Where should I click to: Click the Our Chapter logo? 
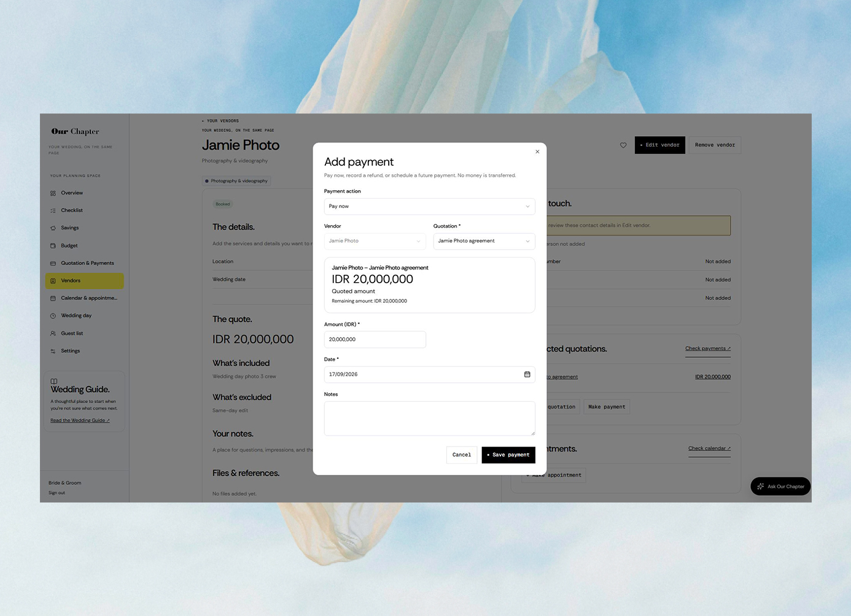[x=75, y=131]
